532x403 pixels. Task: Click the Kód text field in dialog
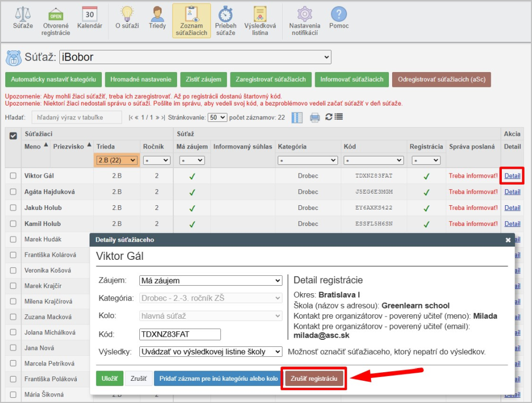coord(180,335)
